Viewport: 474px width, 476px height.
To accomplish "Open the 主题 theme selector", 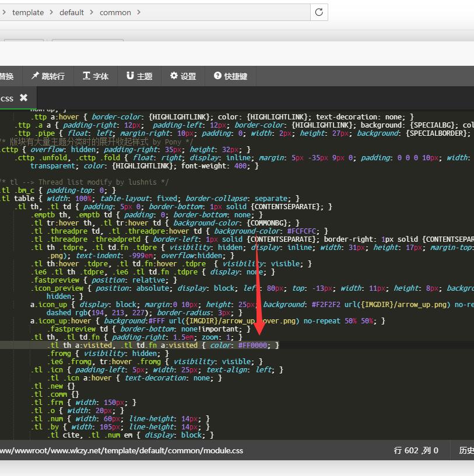I will (x=139, y=76).
